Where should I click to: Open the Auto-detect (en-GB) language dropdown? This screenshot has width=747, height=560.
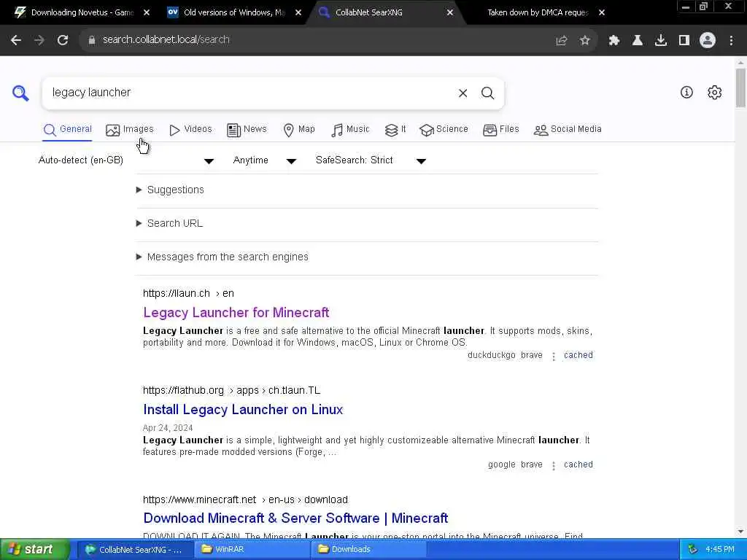point(126,160)
